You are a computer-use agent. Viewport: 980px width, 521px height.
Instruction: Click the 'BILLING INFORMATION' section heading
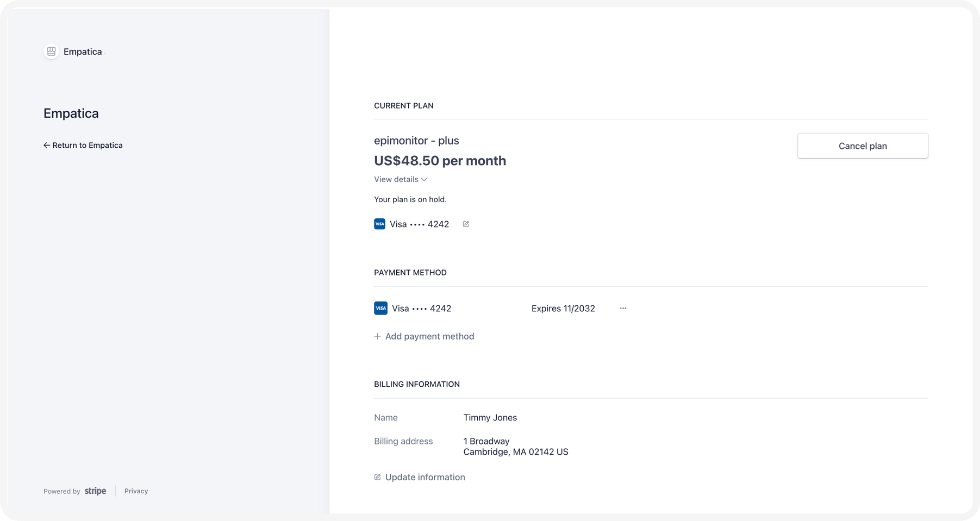[417, 384]
